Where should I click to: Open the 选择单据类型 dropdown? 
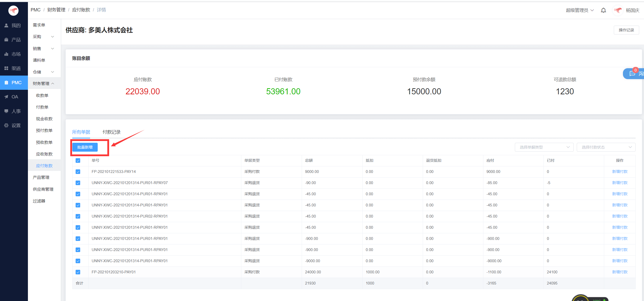pos(544,147)
